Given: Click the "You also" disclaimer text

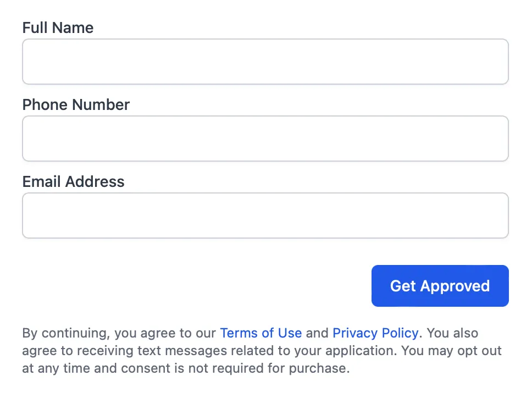Looking at the screenshot, I should point(452,333).
